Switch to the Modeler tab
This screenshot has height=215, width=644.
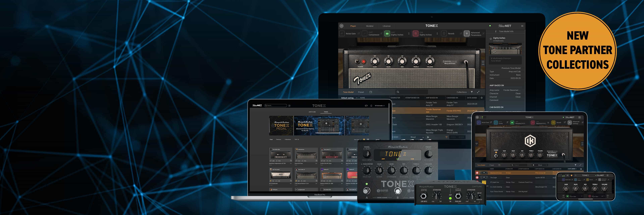[x=370, y=26]
